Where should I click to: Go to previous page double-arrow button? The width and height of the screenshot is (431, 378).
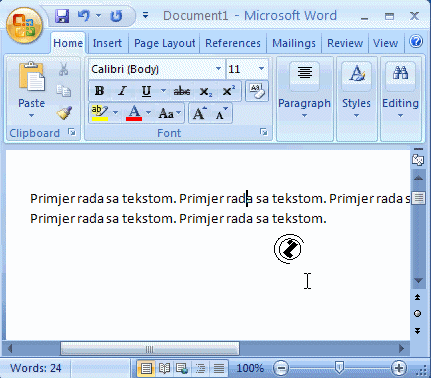(417, 297)
